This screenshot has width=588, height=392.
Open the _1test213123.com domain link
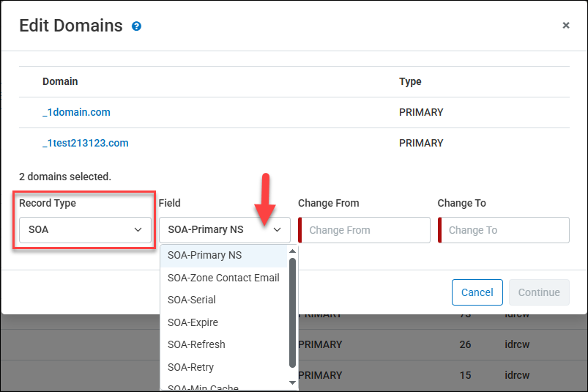86,143
